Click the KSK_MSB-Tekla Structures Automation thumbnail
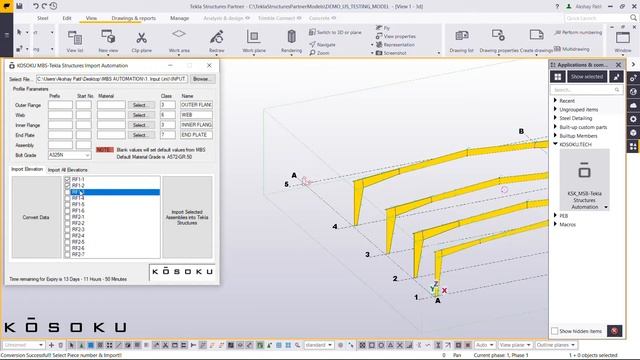The image size is (640, 360). pos(584,180)
